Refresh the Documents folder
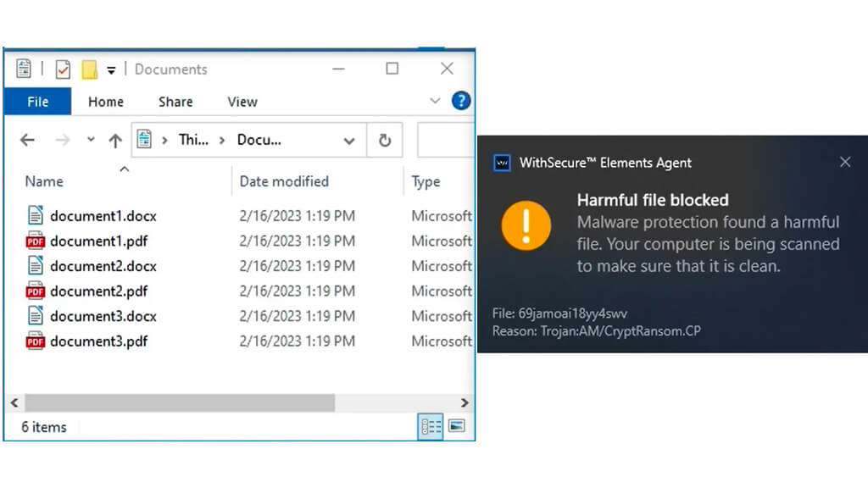 [385, 141]
